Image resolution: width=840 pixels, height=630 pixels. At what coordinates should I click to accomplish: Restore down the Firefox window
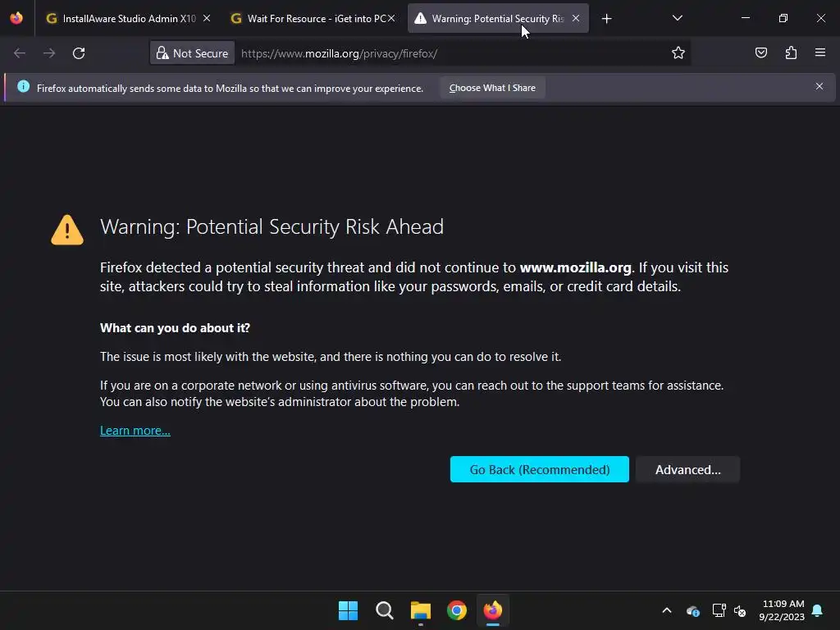pos(783,18)
